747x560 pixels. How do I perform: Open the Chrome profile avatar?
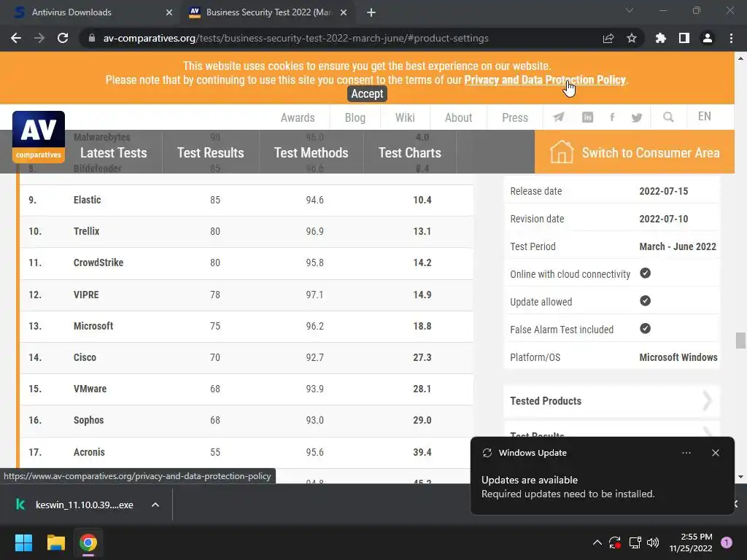click(708, 38)
